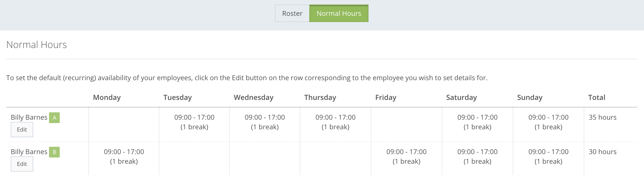This screenshot has width=644, height=175.
Task: Click the Tuesday column header
Action: pos(177,97)
